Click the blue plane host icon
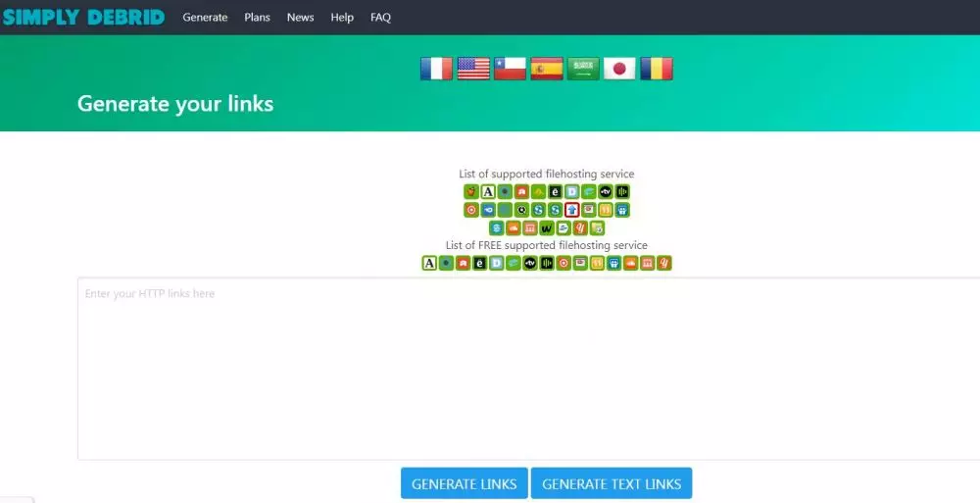This screenshot has height=503, width=980. pyautogui.click(x=563, y=227)
